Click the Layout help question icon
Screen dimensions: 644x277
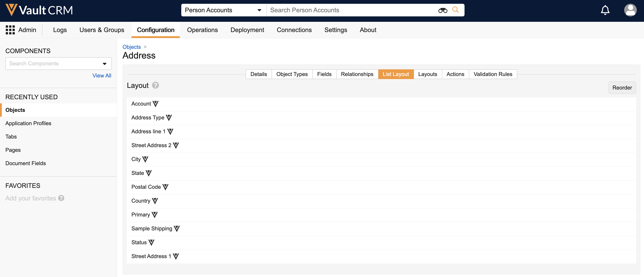[156, 85]
